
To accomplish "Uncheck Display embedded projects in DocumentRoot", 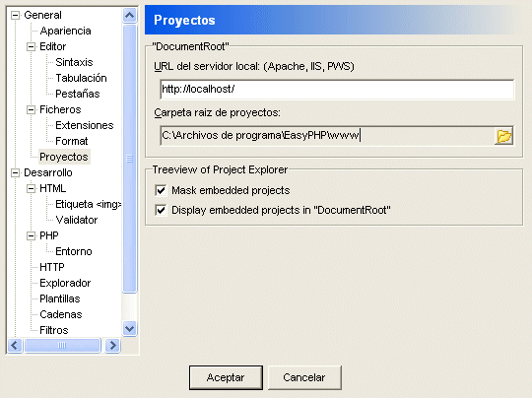I will pos(161,210).
